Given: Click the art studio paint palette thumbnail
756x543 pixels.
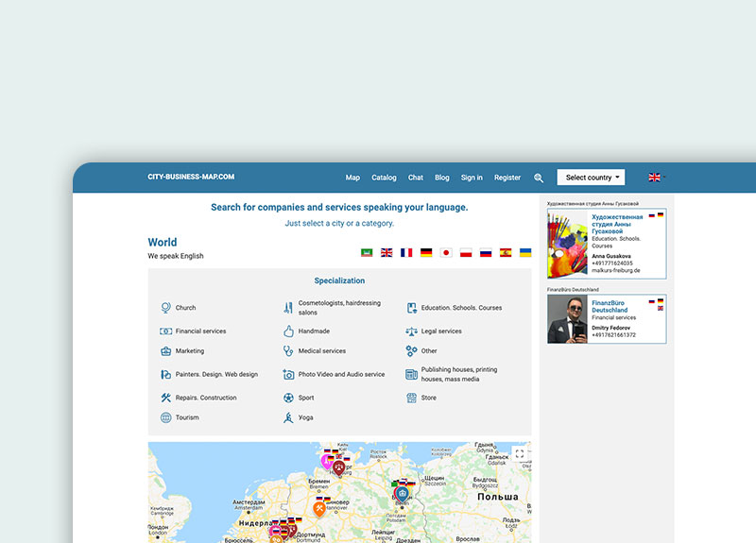Looking at the screenshot, I should (x=568, y=244).
